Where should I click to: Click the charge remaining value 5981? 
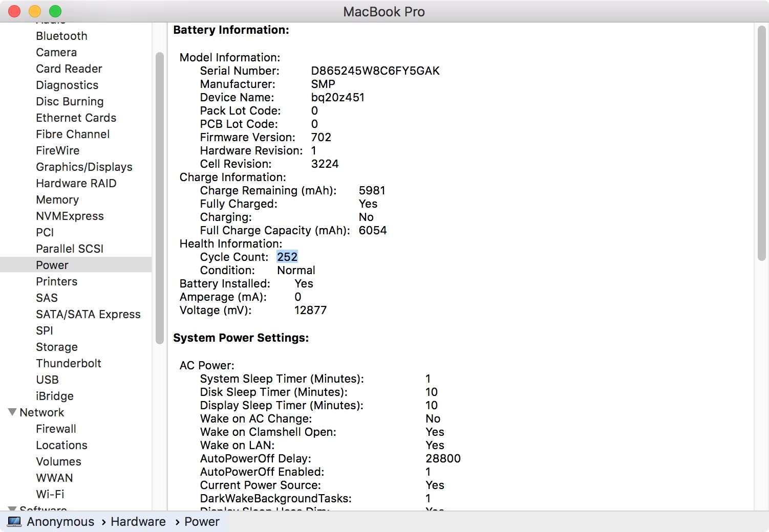click(x=372, y=190)
